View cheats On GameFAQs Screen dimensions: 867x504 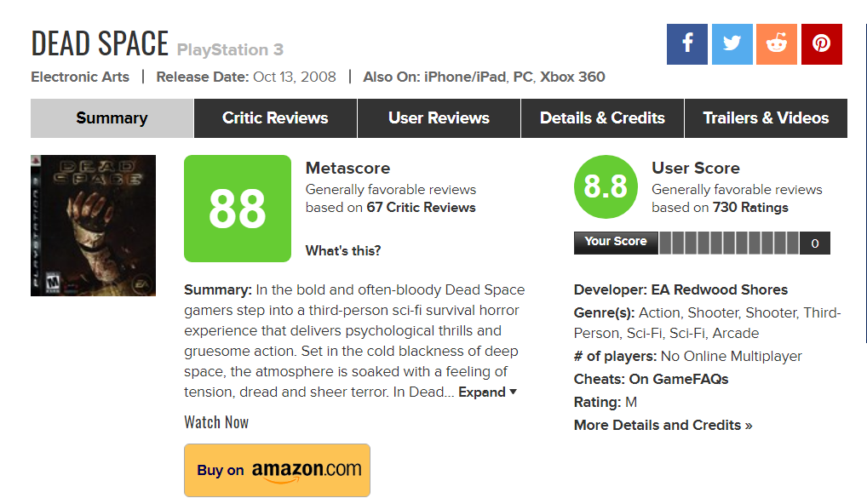coord(678,379)
